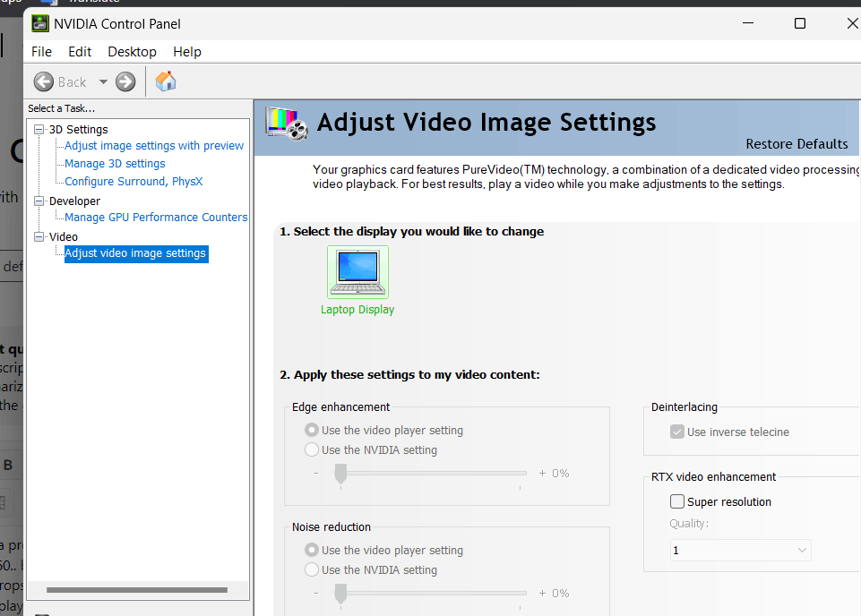Click the Video tree label

(64, 236)
